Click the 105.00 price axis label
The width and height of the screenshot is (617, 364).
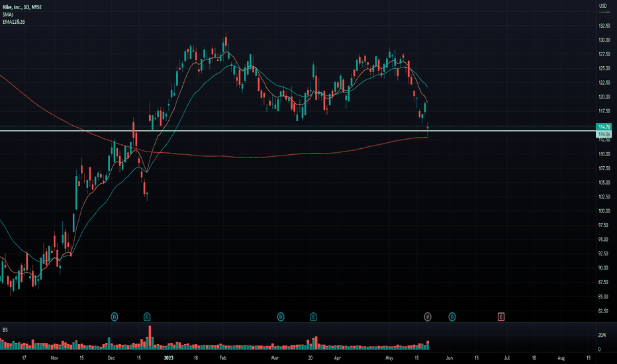(604, 182)
